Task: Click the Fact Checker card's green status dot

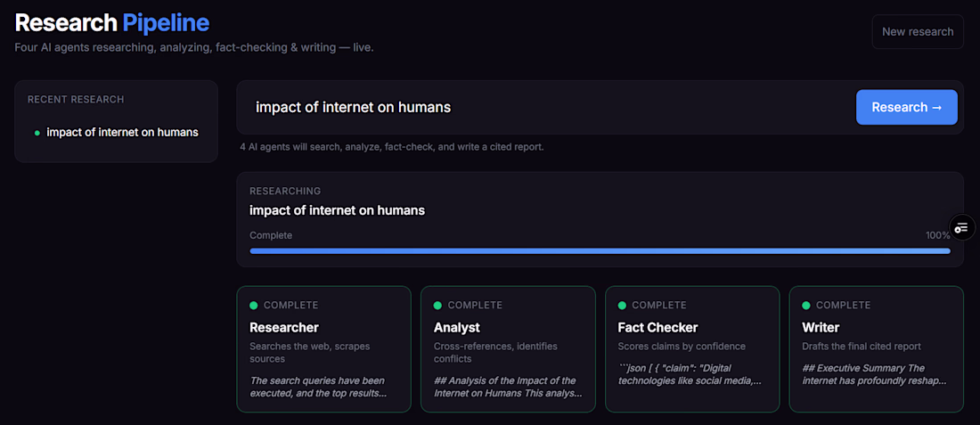Action: pyautogui.click(x=622, y=306)
